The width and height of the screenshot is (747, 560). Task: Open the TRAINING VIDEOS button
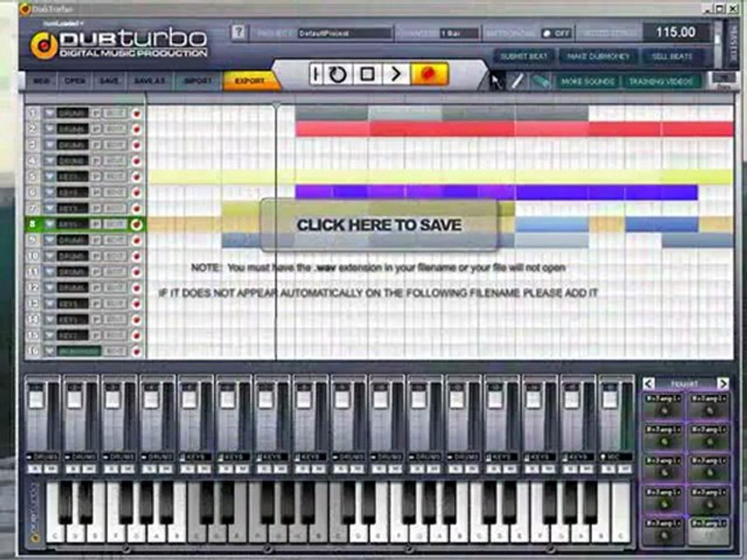pos(661,82)
